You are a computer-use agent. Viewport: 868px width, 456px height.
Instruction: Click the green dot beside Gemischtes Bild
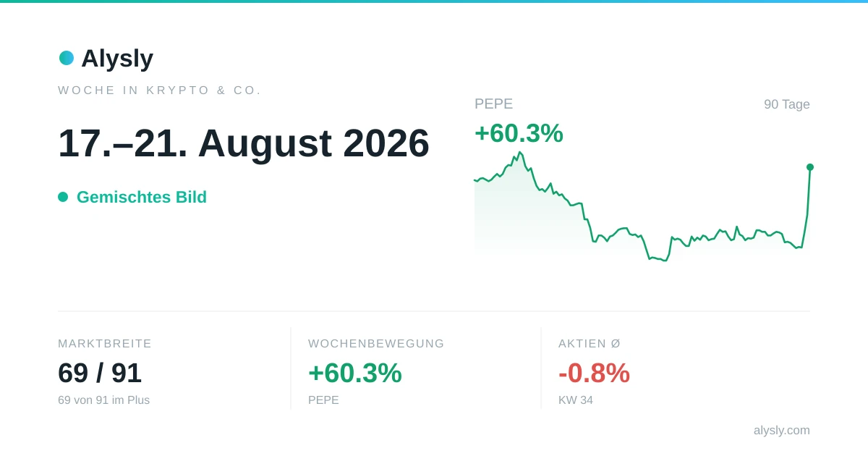[x=63, y=197]
